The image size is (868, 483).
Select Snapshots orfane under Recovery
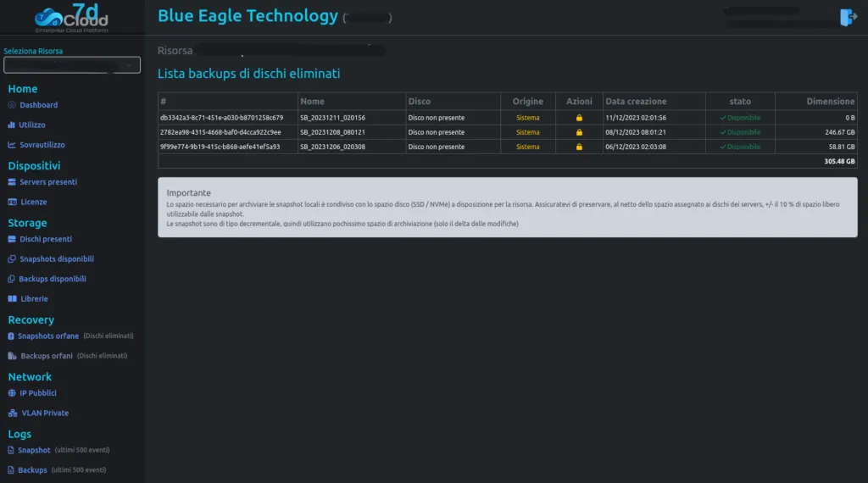pos(48,336)
